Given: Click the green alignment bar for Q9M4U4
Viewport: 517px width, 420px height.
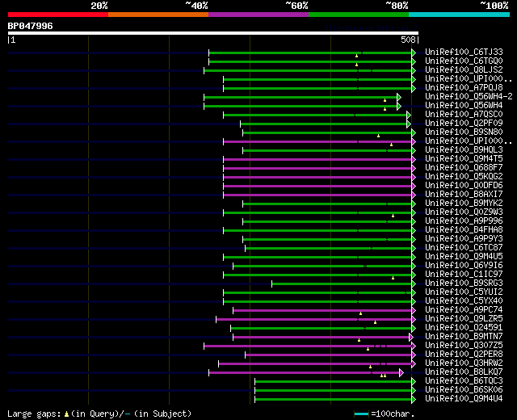Looking at the screenshot, I should [x=334, y=400].
